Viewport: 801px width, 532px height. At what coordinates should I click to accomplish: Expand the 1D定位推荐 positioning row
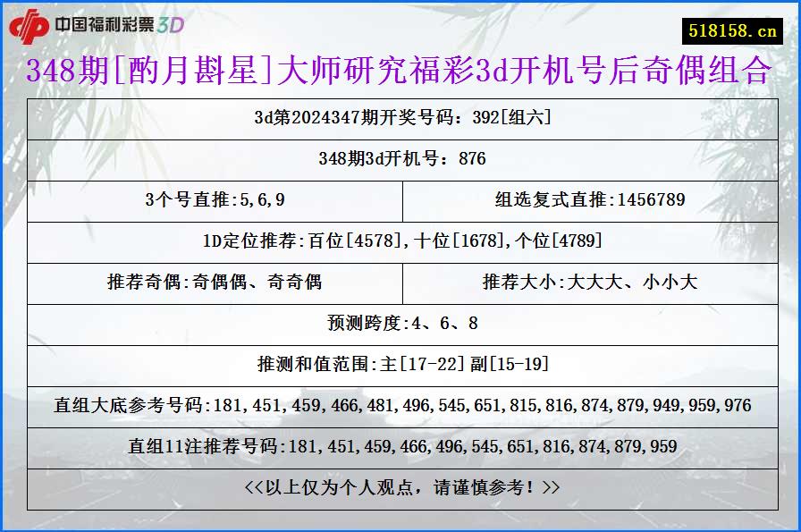pos(400,242)
